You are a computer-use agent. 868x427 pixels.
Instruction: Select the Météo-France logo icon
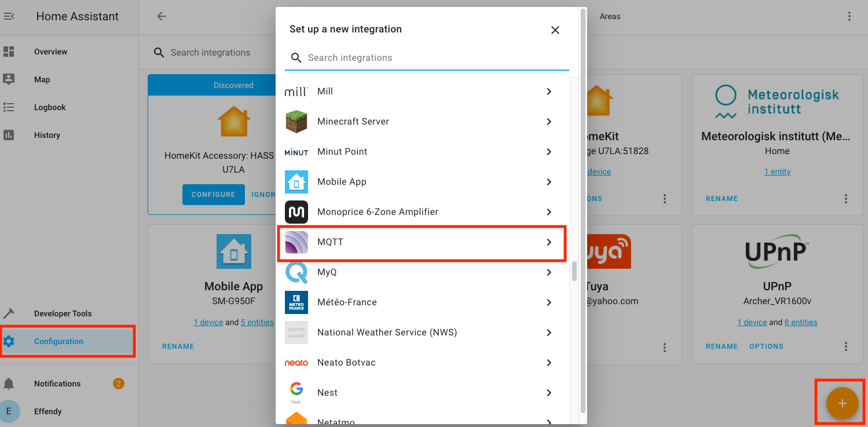[296, 302]
